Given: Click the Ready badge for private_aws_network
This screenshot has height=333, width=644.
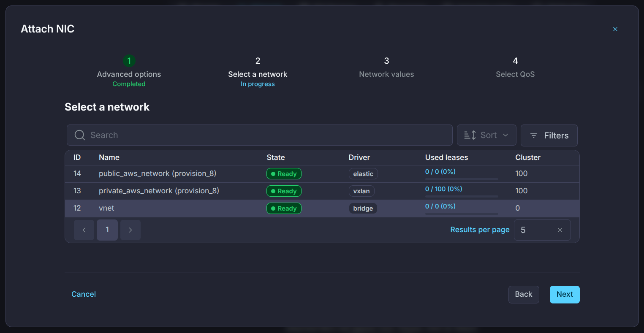Looking at the screenshot, I should coord(284,191).
